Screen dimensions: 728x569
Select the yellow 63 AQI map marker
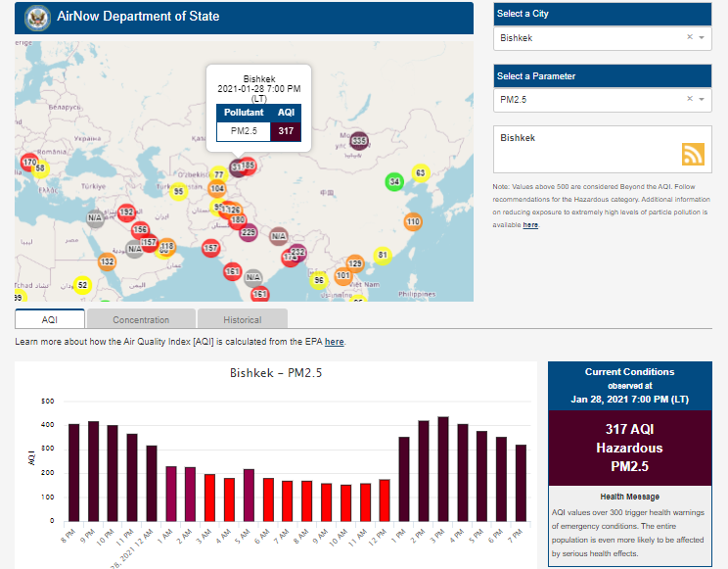pyautogui.click(x=421, y=173)
